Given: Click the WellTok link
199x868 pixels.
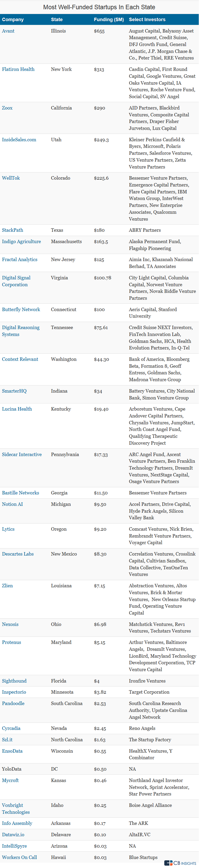Looking at the screenshot, I should point(11,178).
